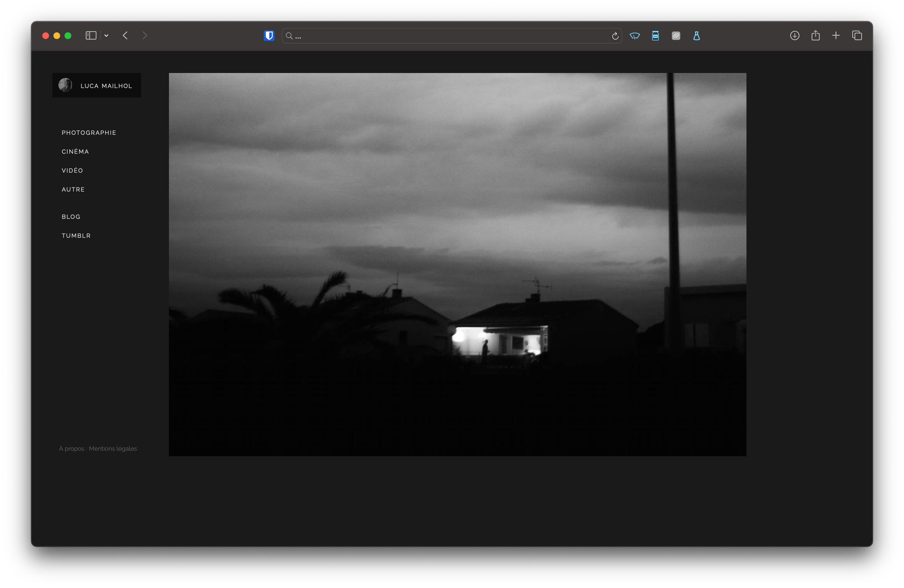Screen dimensions: 904x588
Task: Open the Photographie menu item
Action: point(89,133)
